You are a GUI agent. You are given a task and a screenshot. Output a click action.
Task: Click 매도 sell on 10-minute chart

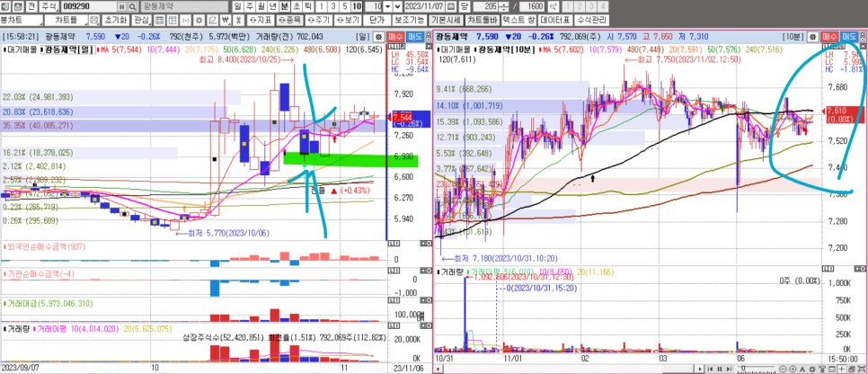pyautogui.click(x=849, y=37)
